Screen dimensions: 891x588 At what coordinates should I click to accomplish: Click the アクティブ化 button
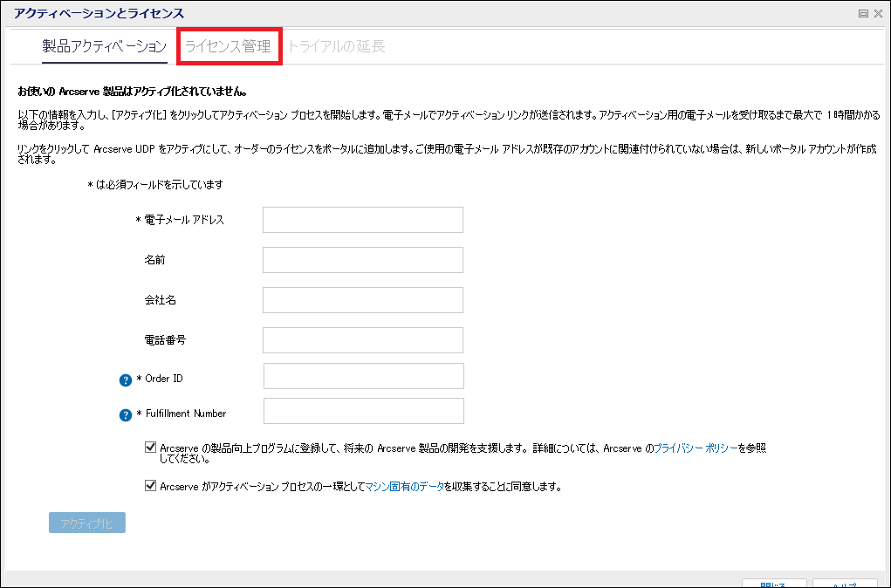click(x=87, y=523)
